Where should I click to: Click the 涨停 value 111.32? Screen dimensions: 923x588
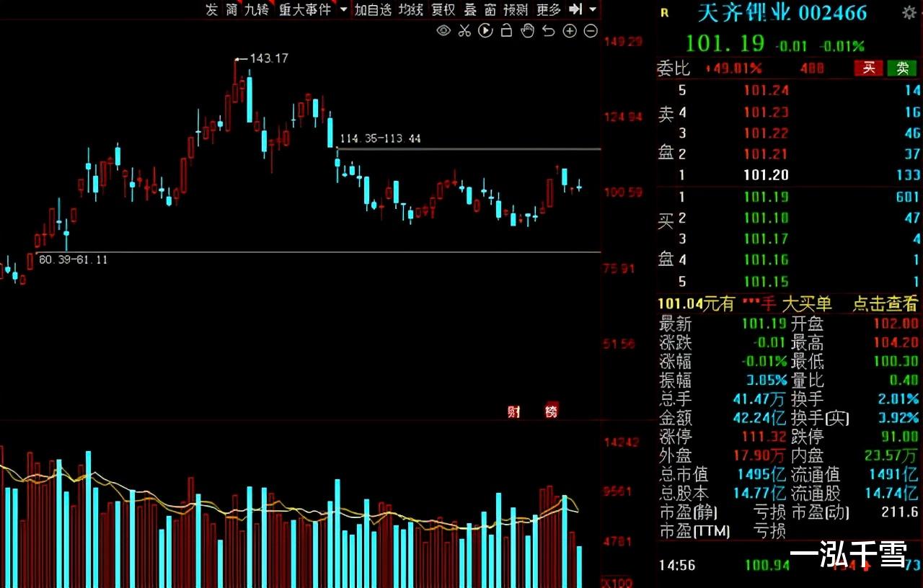[x=764, y=437]
